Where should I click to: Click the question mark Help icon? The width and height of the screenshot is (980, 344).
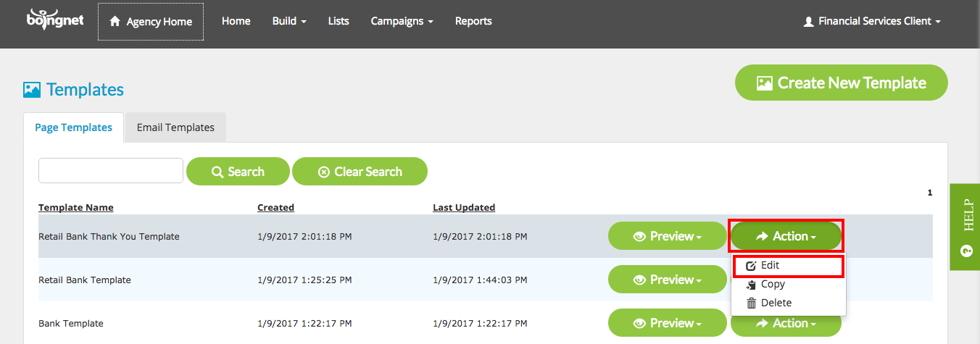[x=966, y=251]
